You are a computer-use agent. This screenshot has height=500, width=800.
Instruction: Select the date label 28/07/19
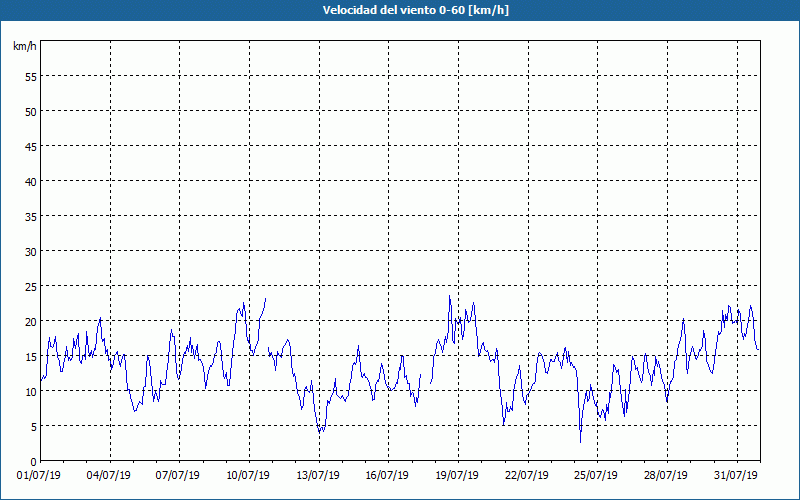tap(666, 476)
